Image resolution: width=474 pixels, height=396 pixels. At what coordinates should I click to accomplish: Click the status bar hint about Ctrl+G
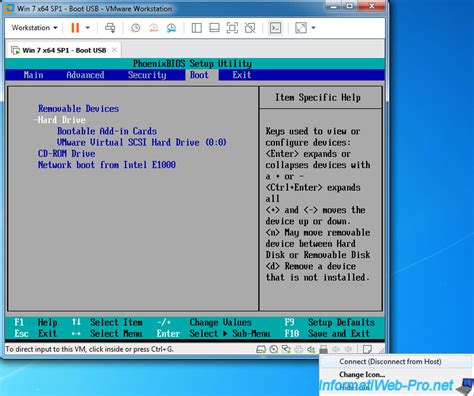90,349
